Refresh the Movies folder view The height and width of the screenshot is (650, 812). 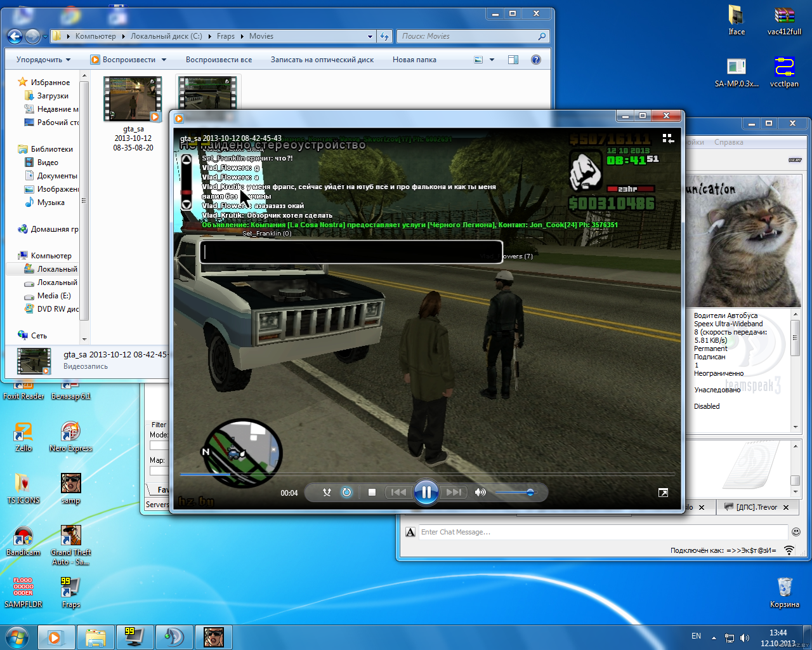pos(384,37)
